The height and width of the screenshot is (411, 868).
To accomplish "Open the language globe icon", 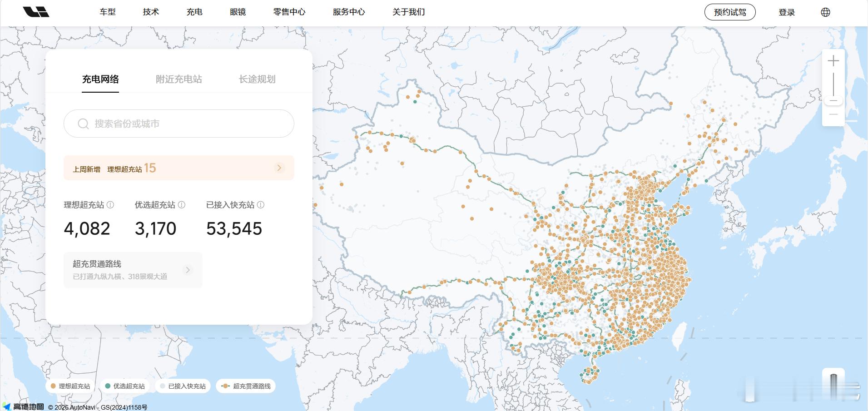I will 825,12.
